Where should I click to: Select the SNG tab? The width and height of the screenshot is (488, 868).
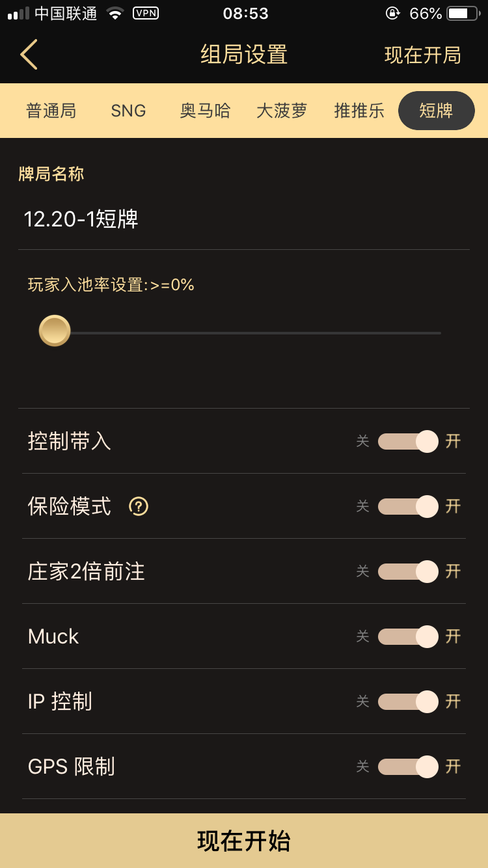point(128,111)
